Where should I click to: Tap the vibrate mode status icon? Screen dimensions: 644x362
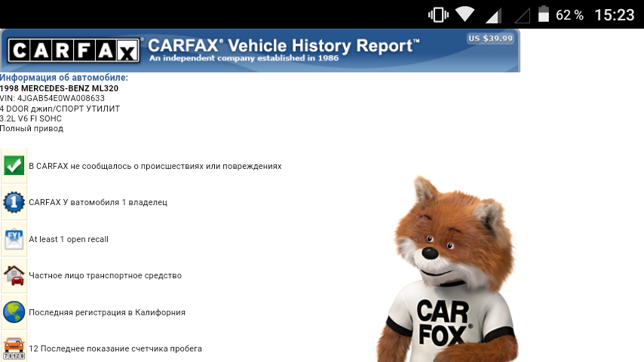pyautogui.click(x=437, y=14)
